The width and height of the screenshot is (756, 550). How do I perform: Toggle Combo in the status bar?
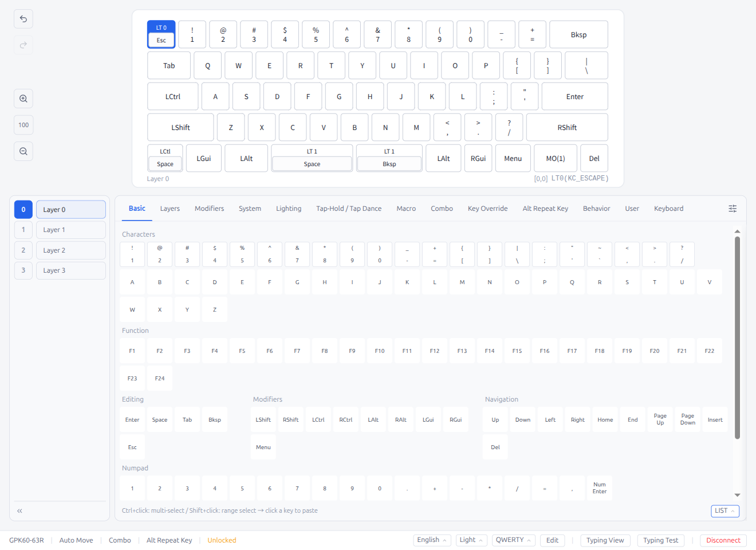pos(120,540)
